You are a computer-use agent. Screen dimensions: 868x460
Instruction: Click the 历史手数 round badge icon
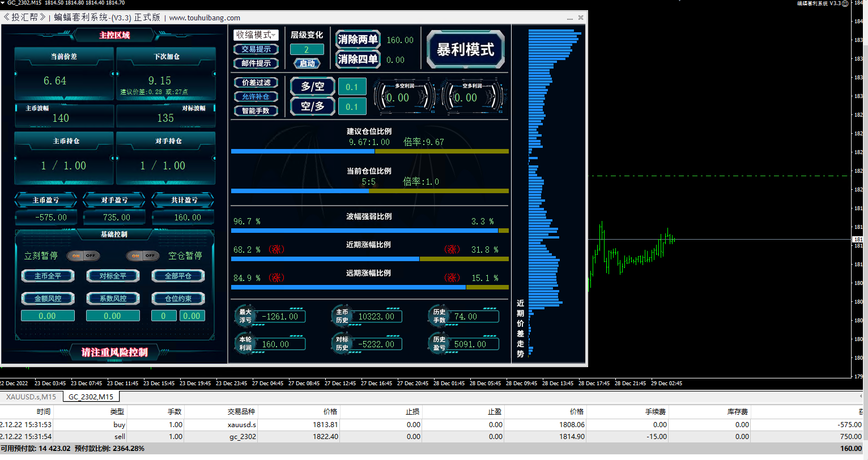tap(439, 316)
